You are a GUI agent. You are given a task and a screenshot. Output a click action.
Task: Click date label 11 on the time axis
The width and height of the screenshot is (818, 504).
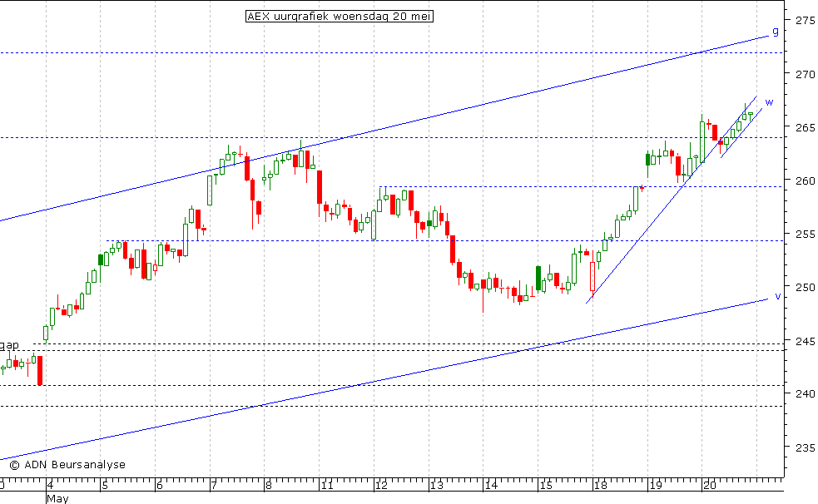click(x=327, y=485)
